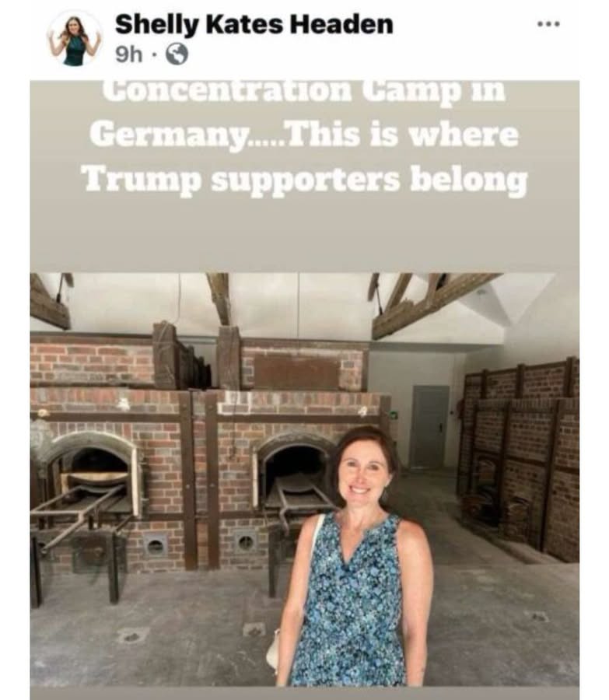The width and height of the screenshot is (609, 700).
Task: Click the globe public audience icon
Action: (177, 55)
